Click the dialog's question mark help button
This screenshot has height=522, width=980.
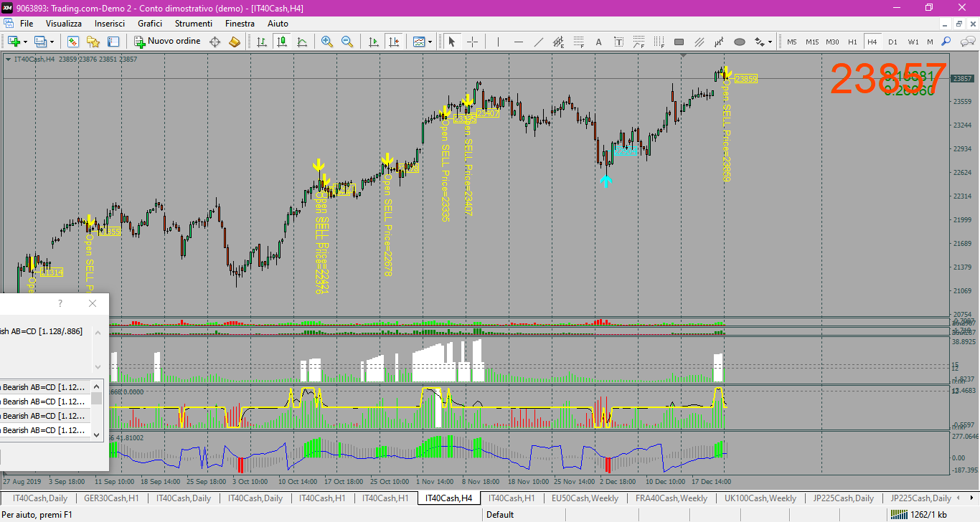(60, 303)
